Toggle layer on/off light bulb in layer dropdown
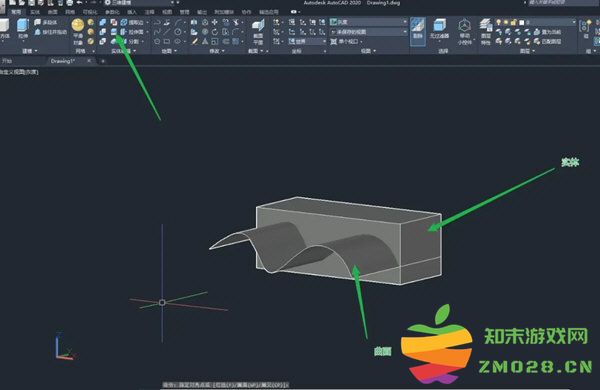Screen dimensions: 600x390 click(x=499, y=23)
